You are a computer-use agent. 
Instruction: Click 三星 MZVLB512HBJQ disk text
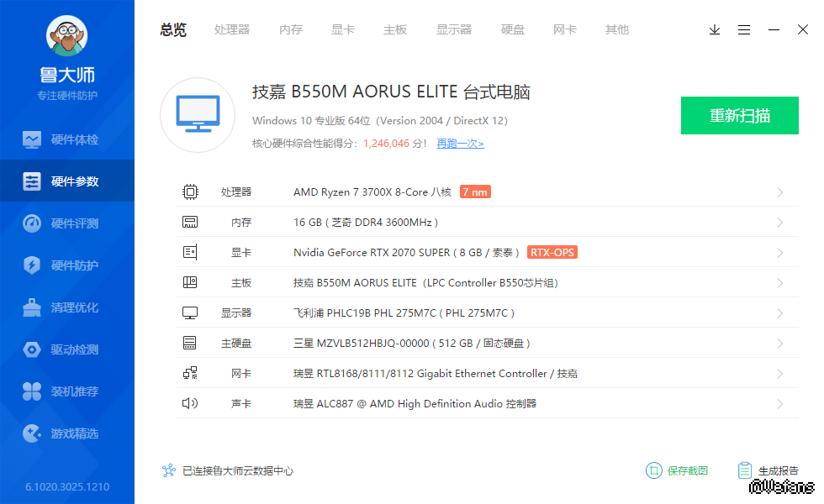pos(411,344)
